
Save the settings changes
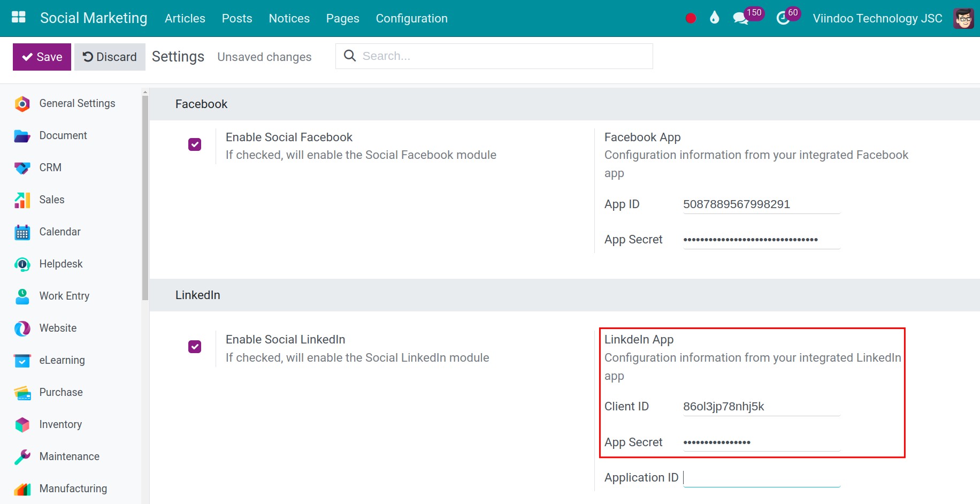(42, 57)
